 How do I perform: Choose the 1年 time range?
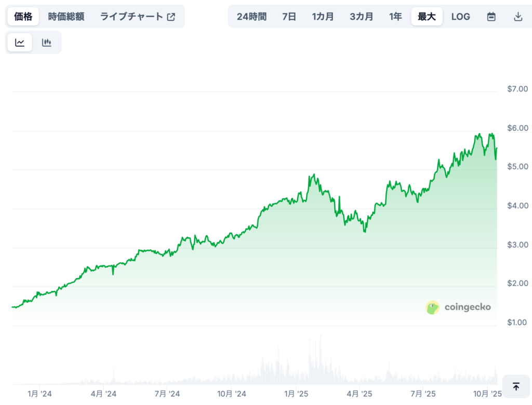[395, 17]
